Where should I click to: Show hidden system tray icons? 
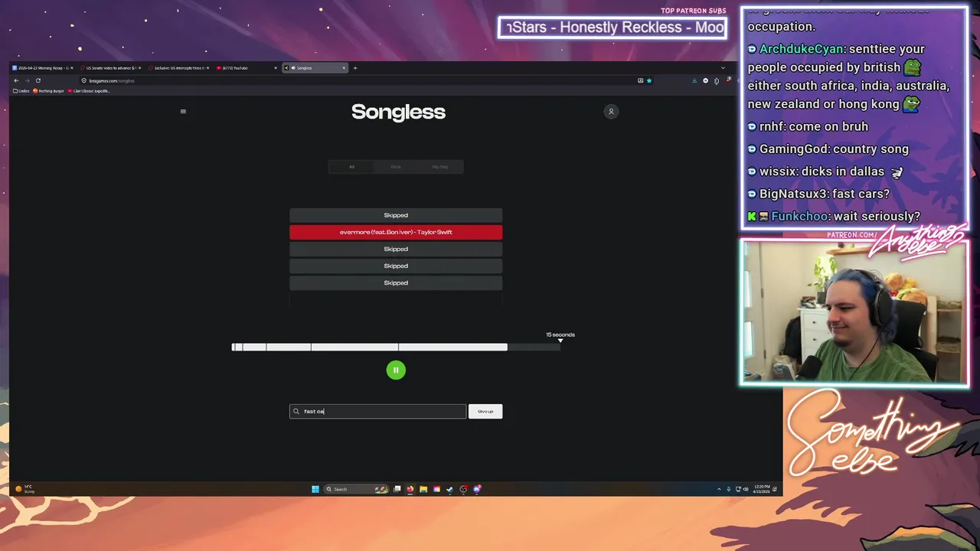tap(719, 489)
